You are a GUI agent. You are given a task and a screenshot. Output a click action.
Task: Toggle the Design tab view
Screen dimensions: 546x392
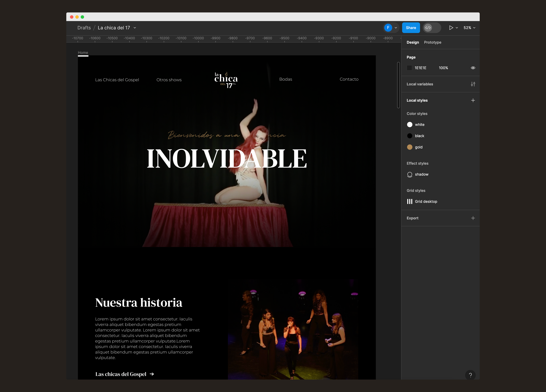412,42
